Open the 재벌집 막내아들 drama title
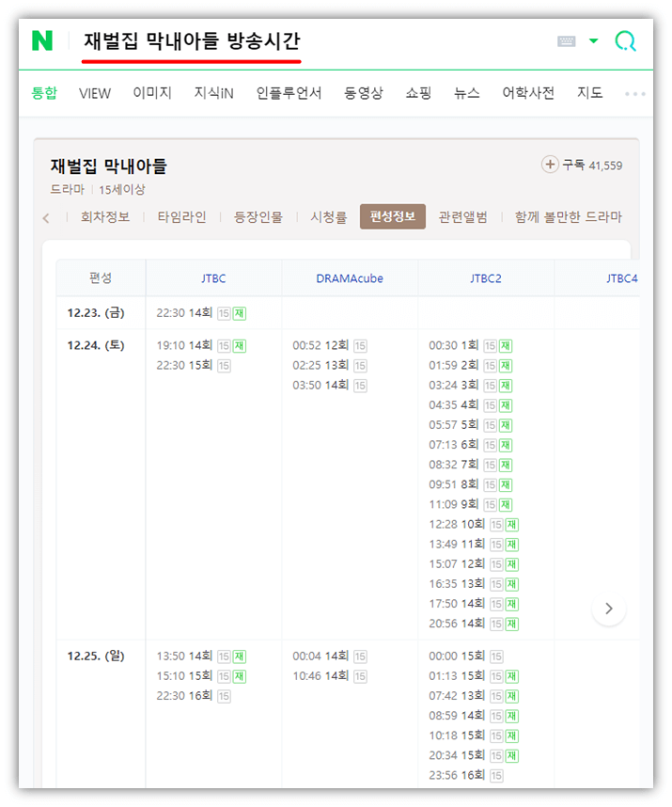The width and height of the screenshot is (672, 807). coord(108,166)
